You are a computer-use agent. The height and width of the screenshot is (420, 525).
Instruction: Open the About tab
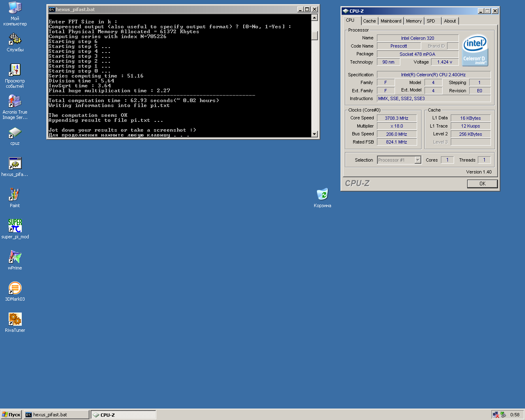450,21
